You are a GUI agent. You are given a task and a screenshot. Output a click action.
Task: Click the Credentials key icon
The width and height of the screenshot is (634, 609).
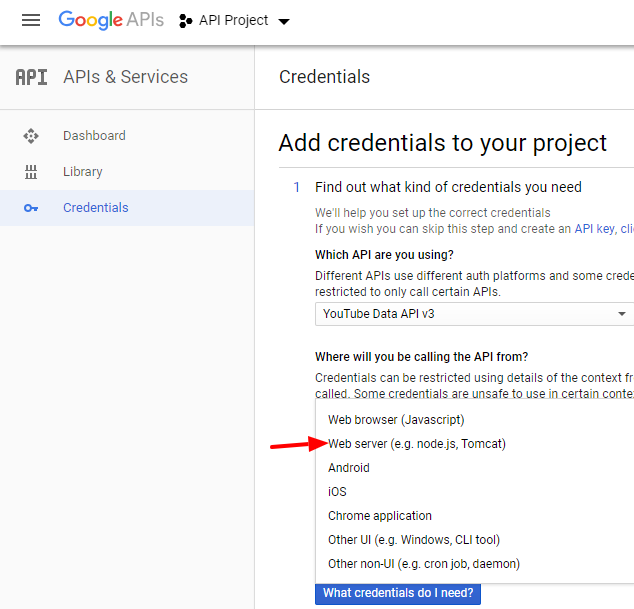[31, 208]
